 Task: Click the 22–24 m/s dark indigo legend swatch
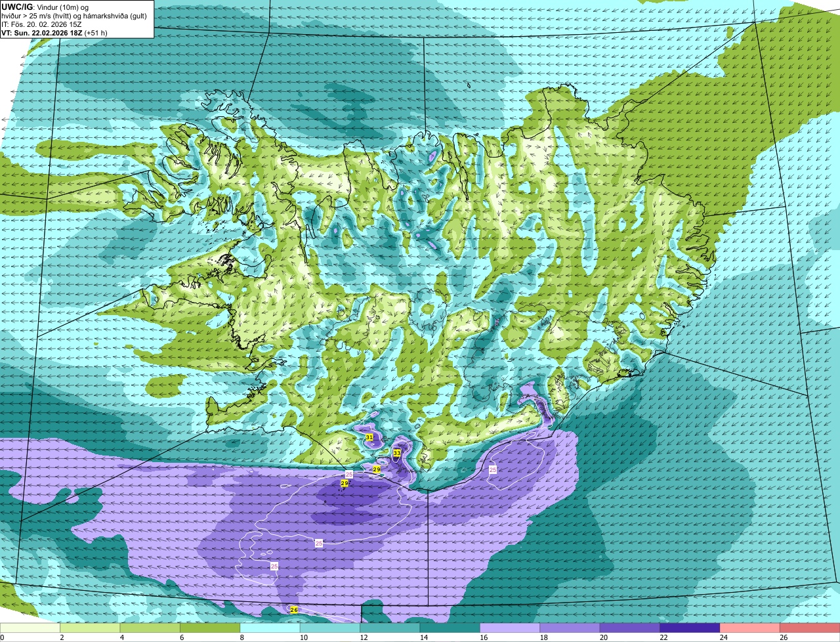(x=690, y=628)
